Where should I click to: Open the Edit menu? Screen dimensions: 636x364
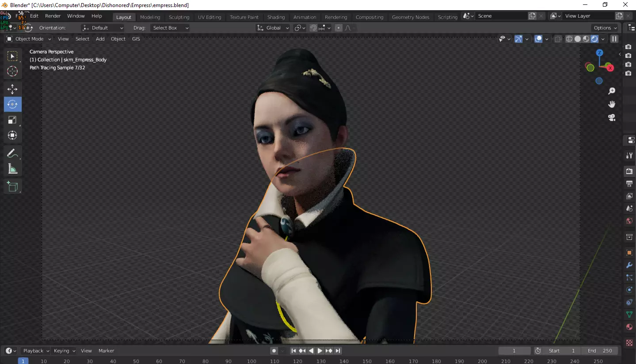(x=34, y=16)
